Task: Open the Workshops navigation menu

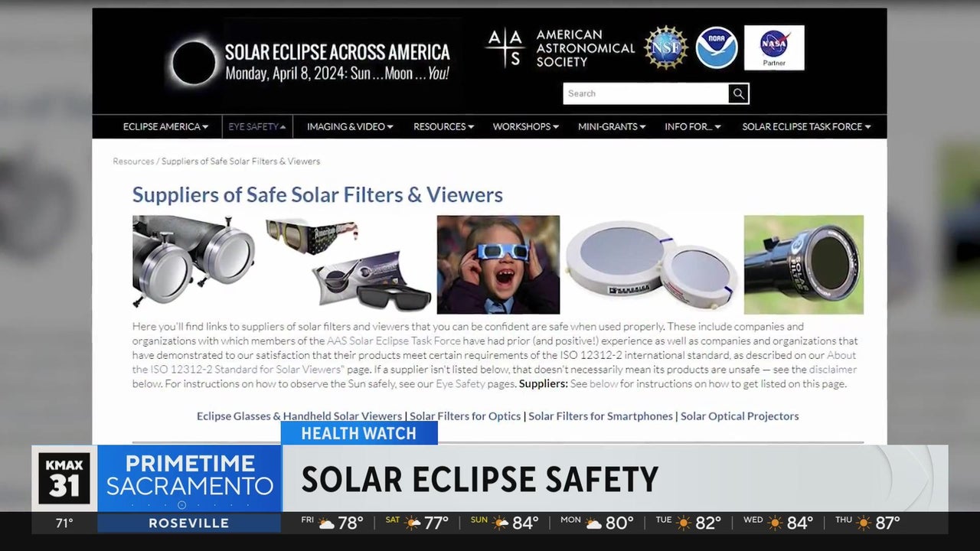Action: 525,127
